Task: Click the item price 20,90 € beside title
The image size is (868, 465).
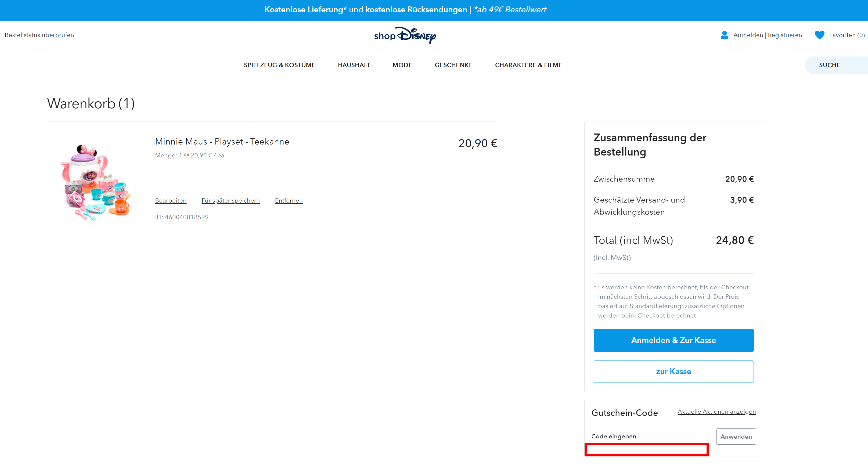Action: click(x=477, y=143)
